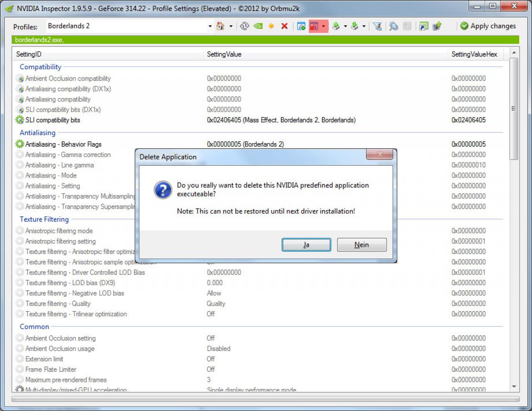The width and height of the screenshot is (532, 411).
Task: Click the orange sun create-profile icon
Action: [271, 26]
